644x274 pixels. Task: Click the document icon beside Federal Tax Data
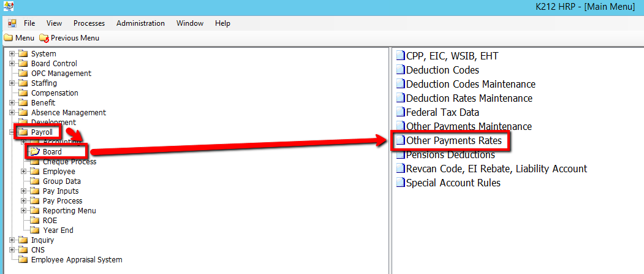click(x=401, y=113)
